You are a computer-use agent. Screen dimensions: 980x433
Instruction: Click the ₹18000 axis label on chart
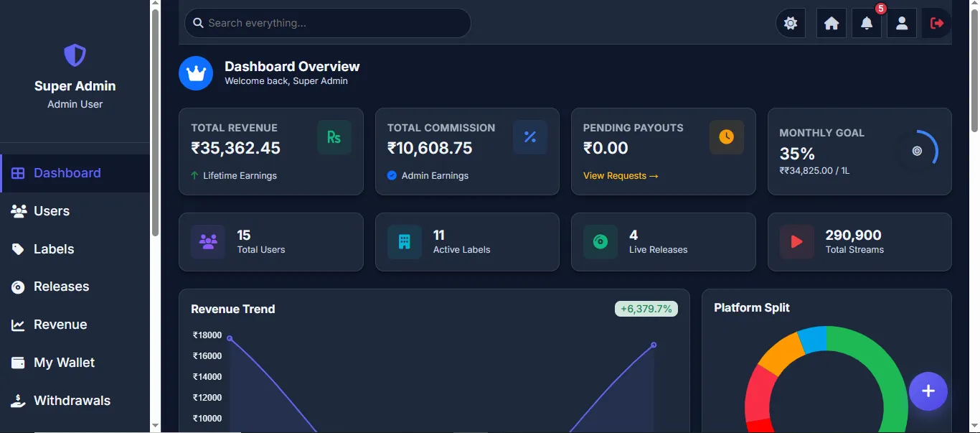(x=207, y=335)
